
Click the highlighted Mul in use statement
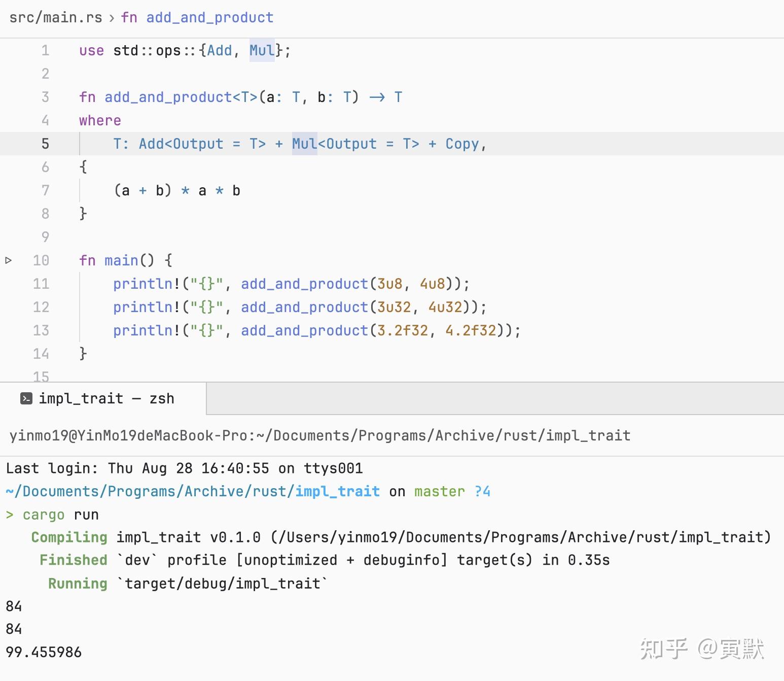(262, 51)
